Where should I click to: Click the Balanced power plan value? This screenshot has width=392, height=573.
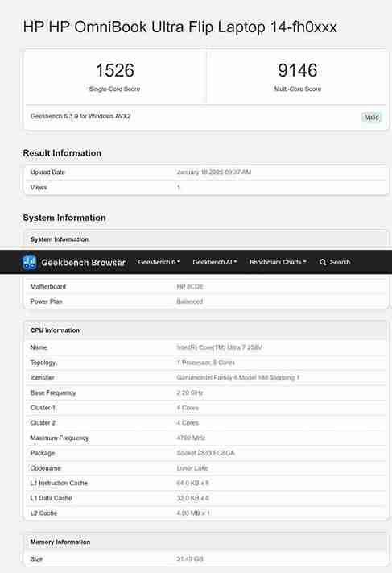[190, 301]
